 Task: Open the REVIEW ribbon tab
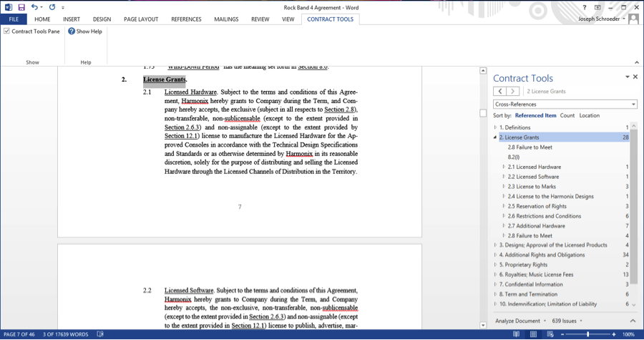click(x=260, y=19)
